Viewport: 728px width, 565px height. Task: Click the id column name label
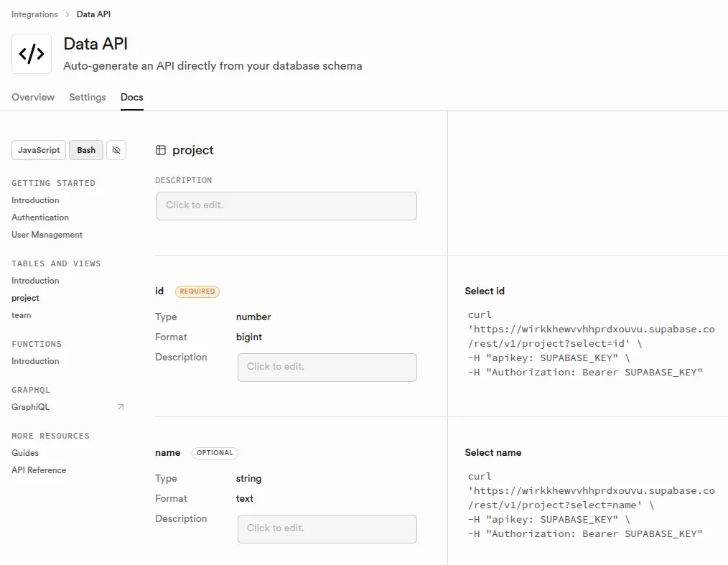click(159, 291)
